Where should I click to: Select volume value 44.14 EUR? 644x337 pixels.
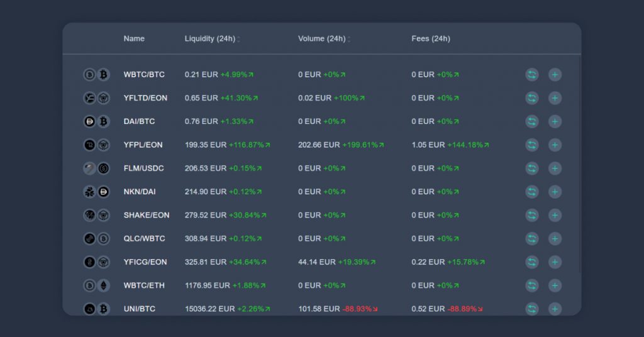point(317,262)
